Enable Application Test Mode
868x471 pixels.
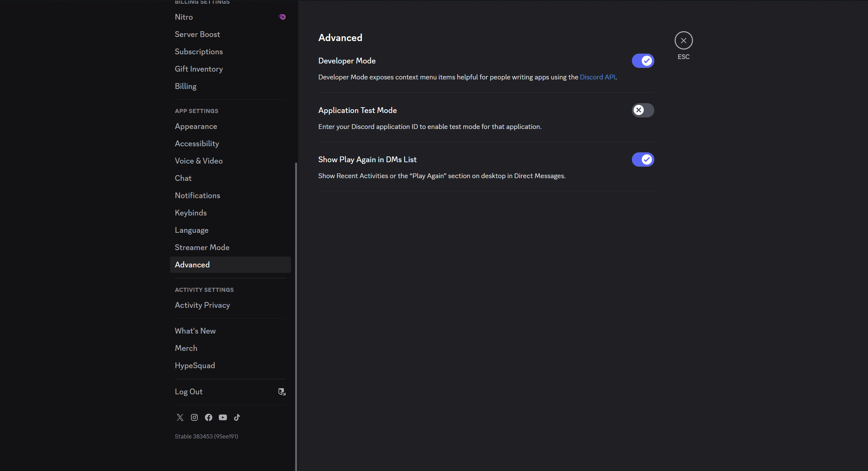coord(643,110)
